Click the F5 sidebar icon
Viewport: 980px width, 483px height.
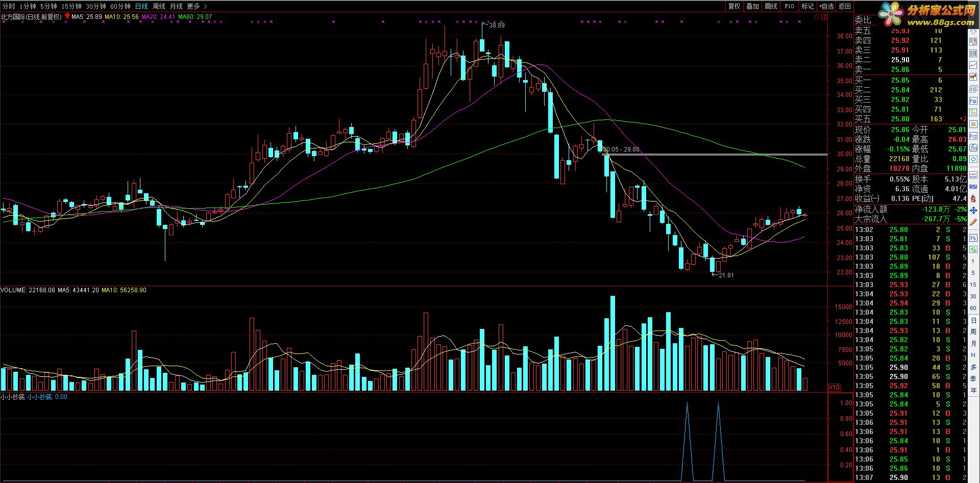point(973,237)
